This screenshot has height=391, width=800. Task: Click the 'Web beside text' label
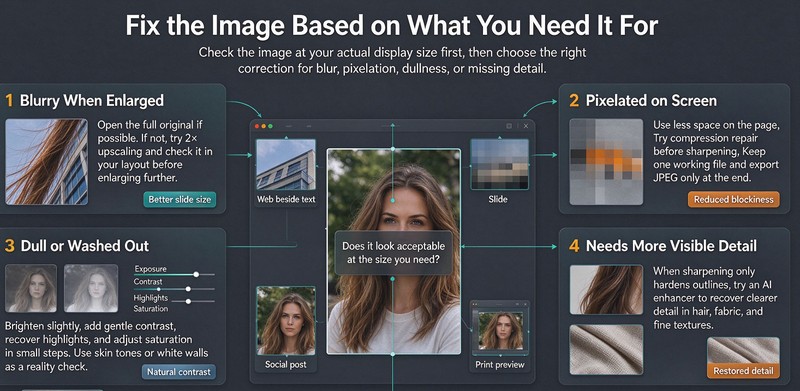[x=286, y=200]
